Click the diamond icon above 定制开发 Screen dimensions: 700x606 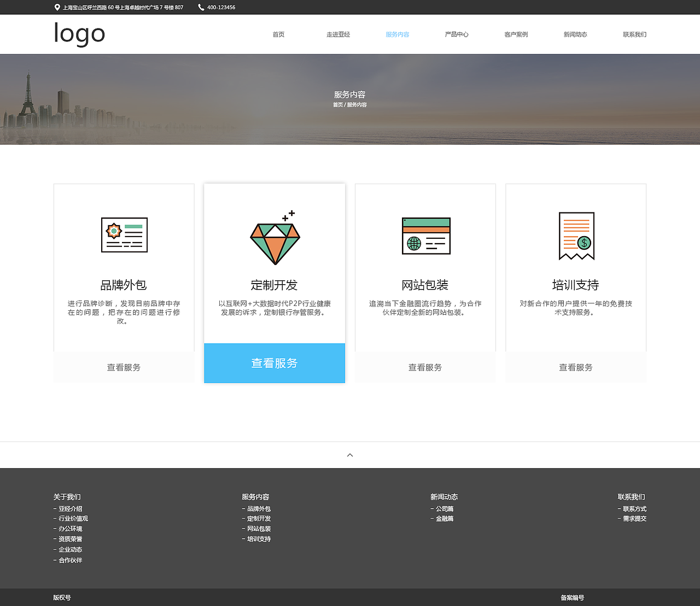(275, 239)
